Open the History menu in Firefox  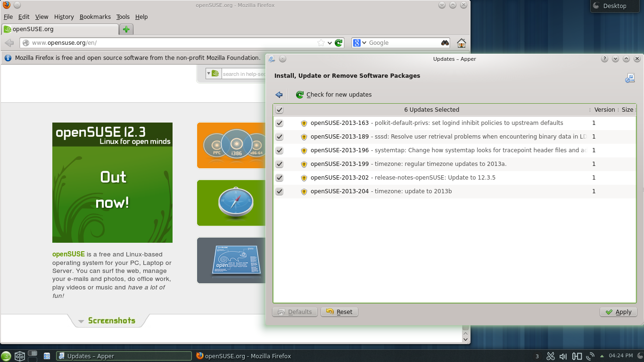click(64, 16)
